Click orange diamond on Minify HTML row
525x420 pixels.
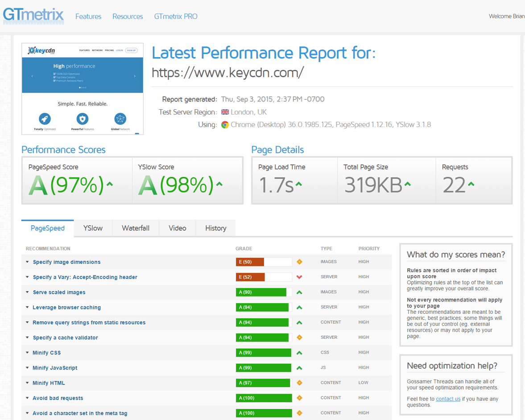pyautogui.click(x=299, y=383)
